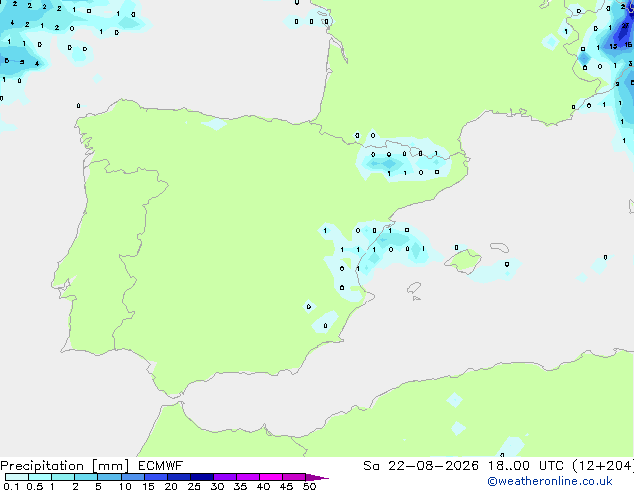Open the weatheronline.co.uk copyright link
This screenshot has height=490, width=634.
(549, 481)
